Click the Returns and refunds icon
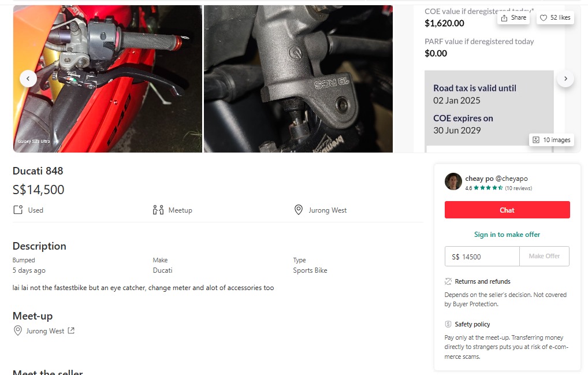 coord(448,281)
